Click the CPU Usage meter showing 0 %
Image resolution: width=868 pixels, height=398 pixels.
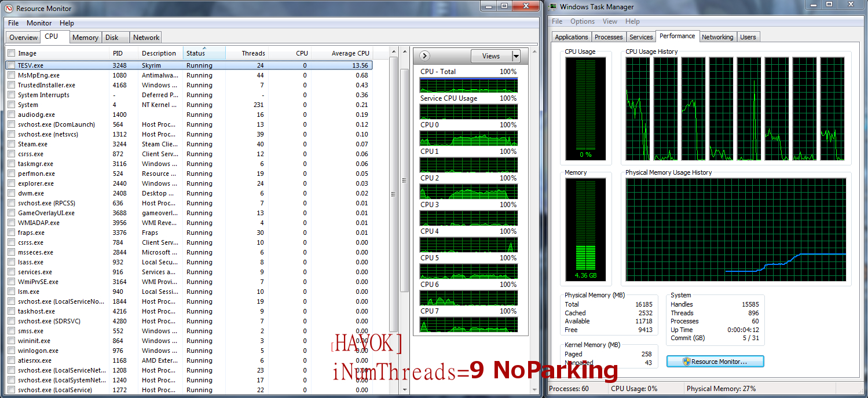(586, 108)
